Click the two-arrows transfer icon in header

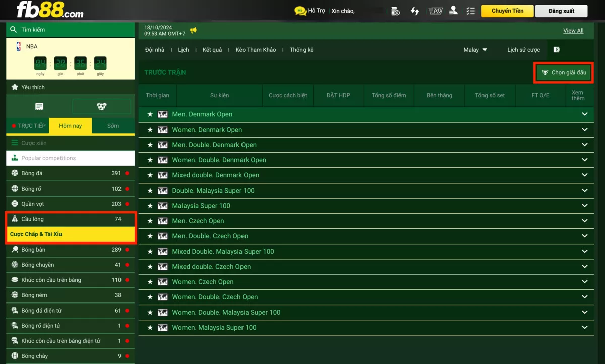(415, 11)
